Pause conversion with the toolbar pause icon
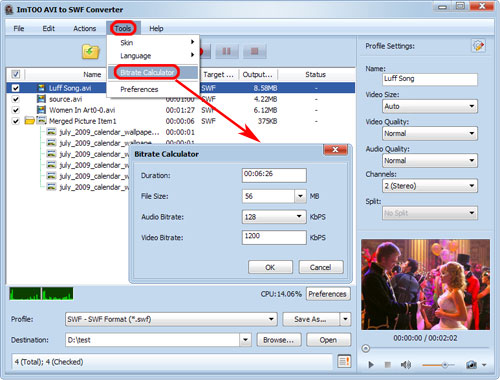Screen dimensions: 500x380 tap(227, 51)
